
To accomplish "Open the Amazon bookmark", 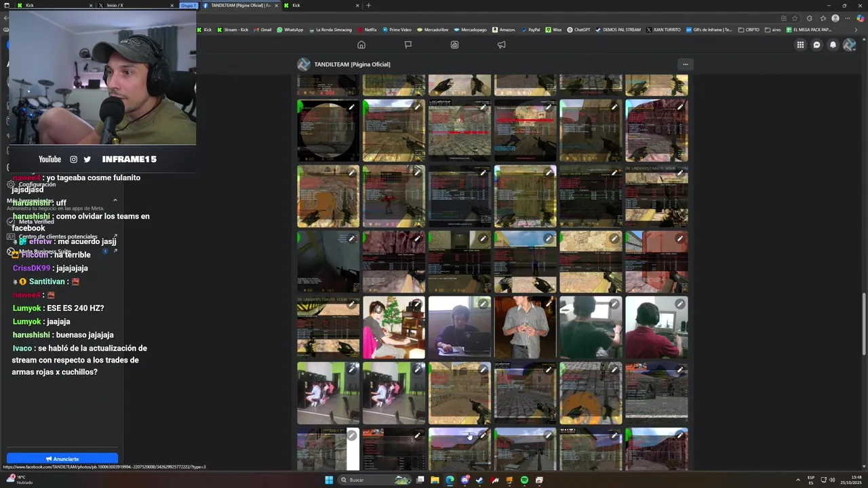I will coord(504,30).
